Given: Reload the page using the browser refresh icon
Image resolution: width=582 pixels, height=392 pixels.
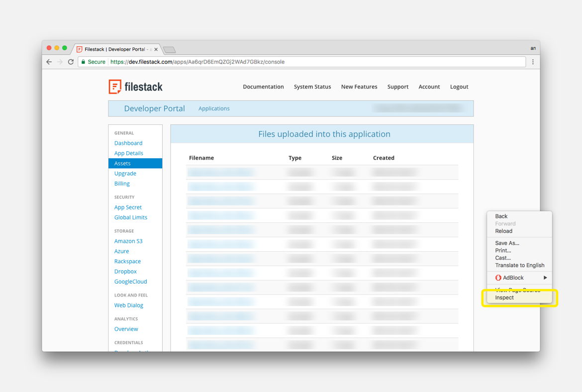Looking at the screenshot, I should [x=71, y=61].
